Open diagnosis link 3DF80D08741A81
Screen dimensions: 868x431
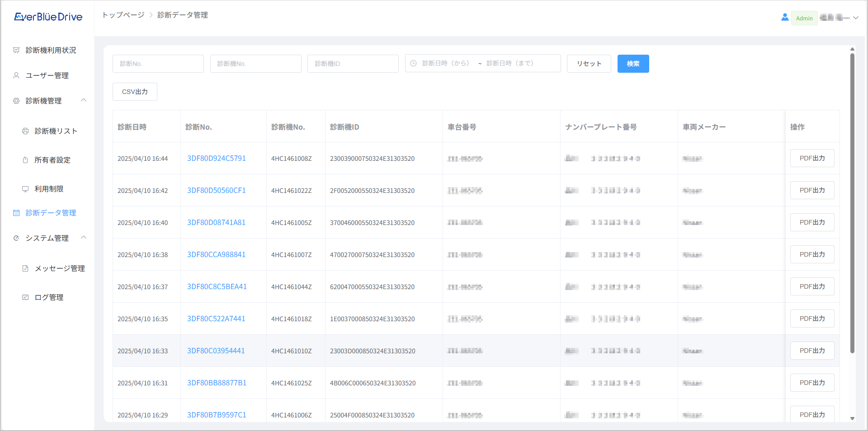click(x=217, y=222)
